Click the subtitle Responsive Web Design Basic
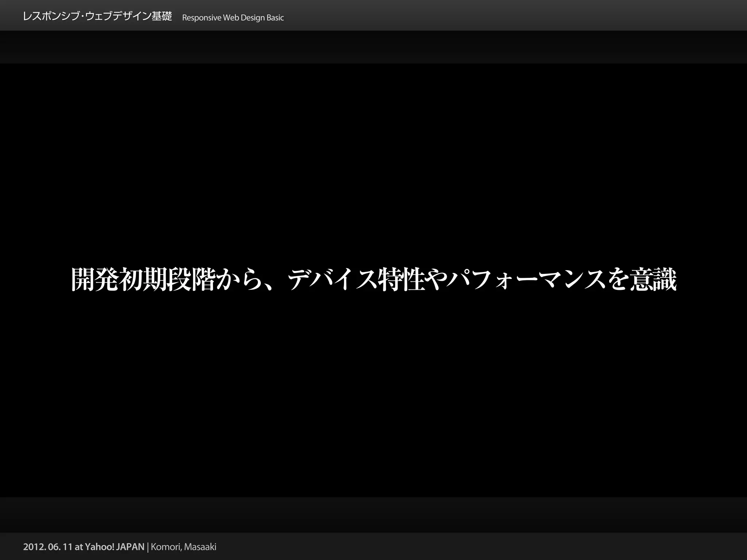Viewport: 747px width, 560px height. click(x=233, y=18)
